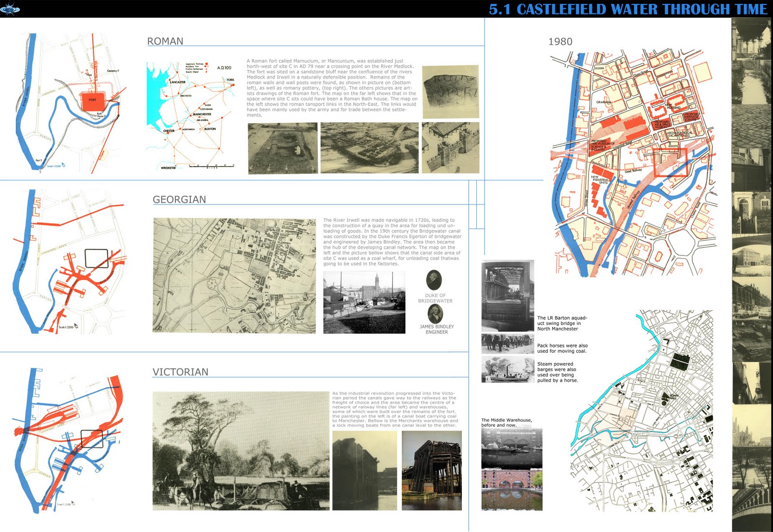Click the 1980 map label
This screenshot has height=532, width=773.
click(560, 43)
